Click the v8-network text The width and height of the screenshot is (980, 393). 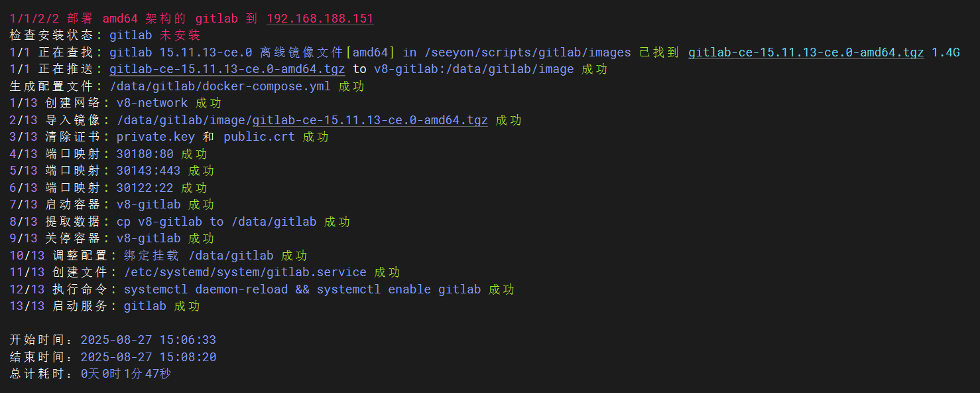point(152,103)
